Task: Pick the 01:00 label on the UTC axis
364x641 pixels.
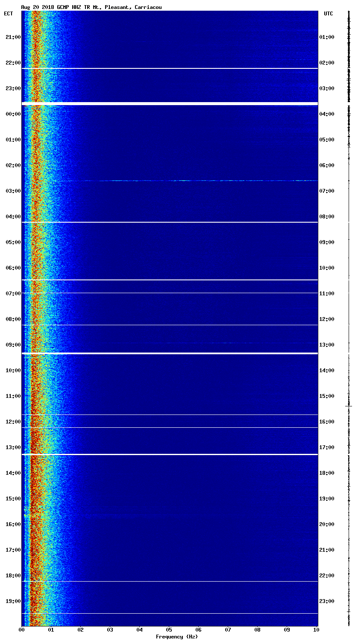Action: click(x=327, y=37)
